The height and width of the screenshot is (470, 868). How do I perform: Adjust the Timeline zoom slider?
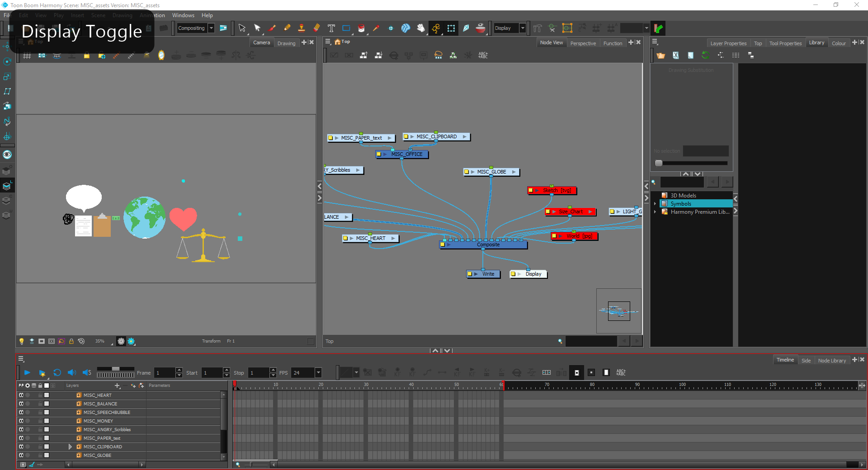pos(252,464)
